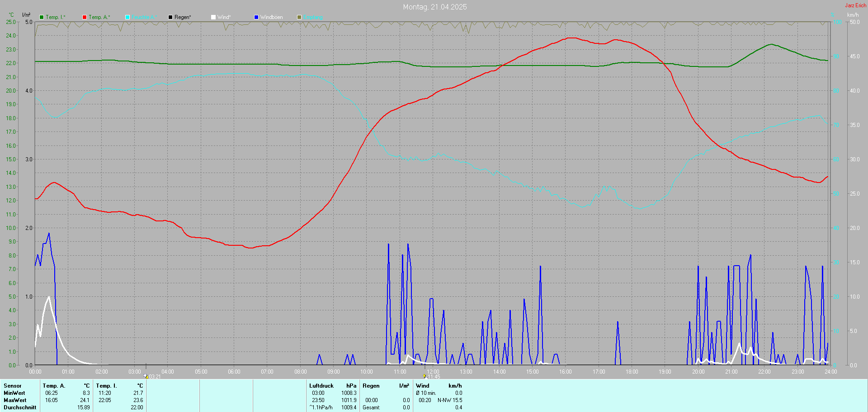Click the indoor minimum time '11:20'
Viewport: 868px width, 412px height.
105,393
